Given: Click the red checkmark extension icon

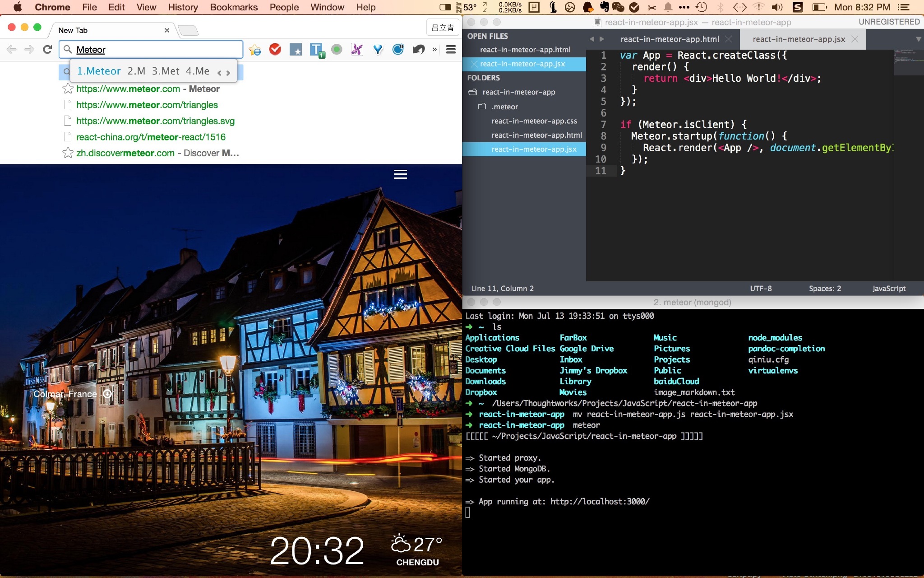Looking at the screenshot, I should coord(275,49).
